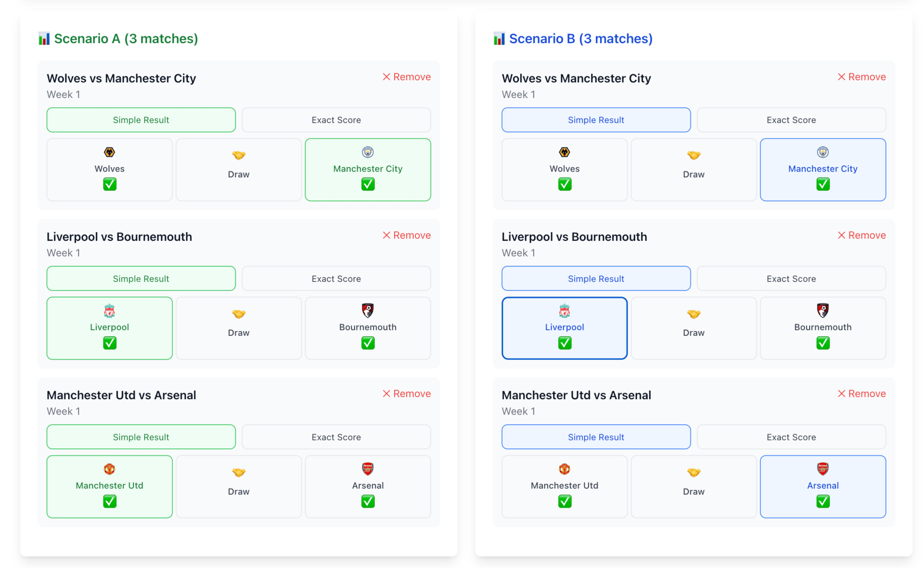
Task: Pick Draw for Liverpool vs Bournemouth, Scenario A
Action: (x=239, y=328)
